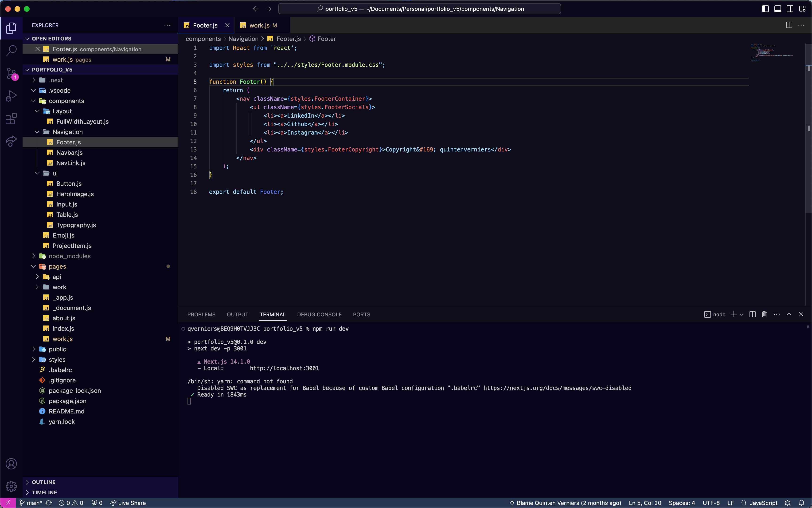Image resolution: width=812 pixels, height=508 pixels.
Task: Close the terminal panel
Action: pos(801,314)
